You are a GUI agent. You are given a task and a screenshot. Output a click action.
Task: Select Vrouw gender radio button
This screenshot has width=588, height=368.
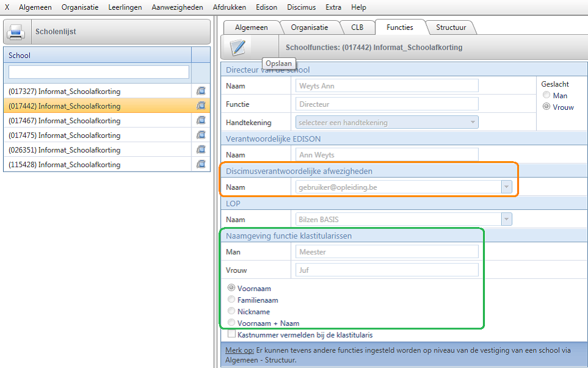pos(547,107)
